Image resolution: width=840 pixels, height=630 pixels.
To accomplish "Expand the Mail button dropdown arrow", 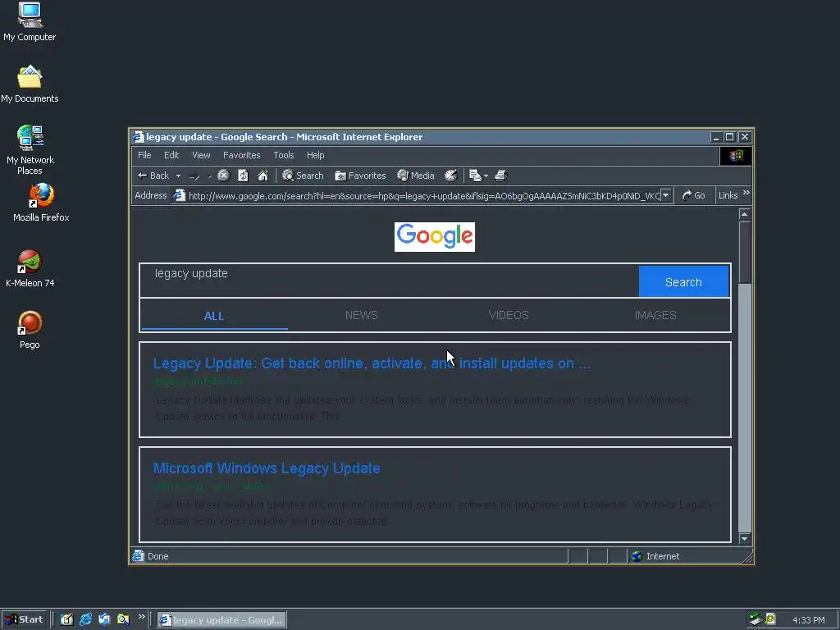I will (486, 176).
